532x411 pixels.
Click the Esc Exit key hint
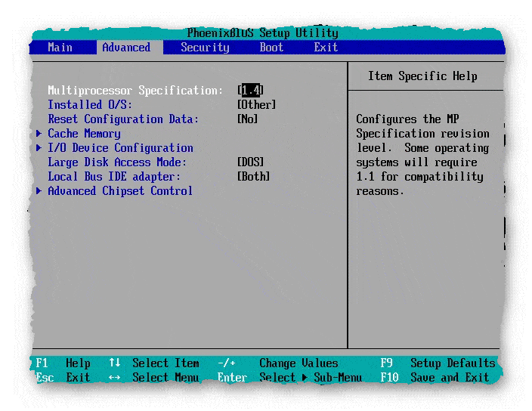coord(63,378)
